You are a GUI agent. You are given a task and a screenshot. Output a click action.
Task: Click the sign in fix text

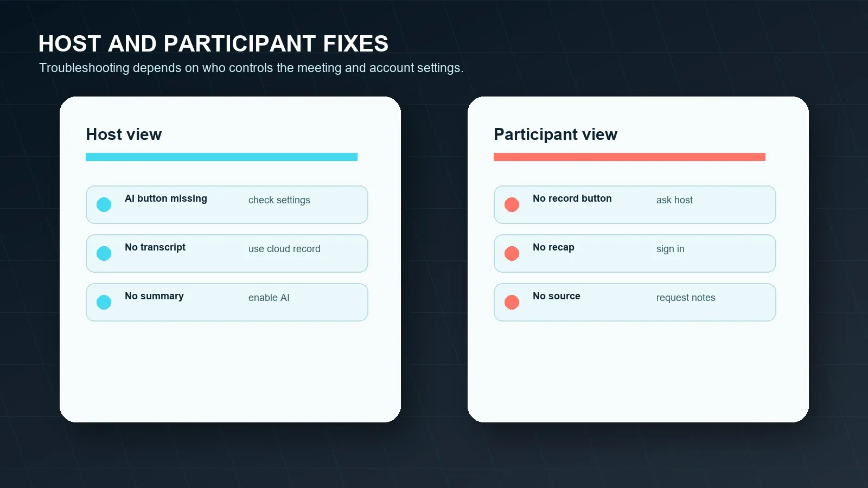click(x=671, y=249)
